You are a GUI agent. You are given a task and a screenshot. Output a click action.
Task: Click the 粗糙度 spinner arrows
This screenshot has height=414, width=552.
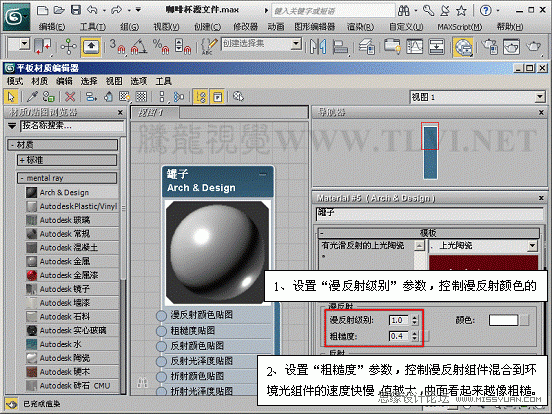point(414,336)
